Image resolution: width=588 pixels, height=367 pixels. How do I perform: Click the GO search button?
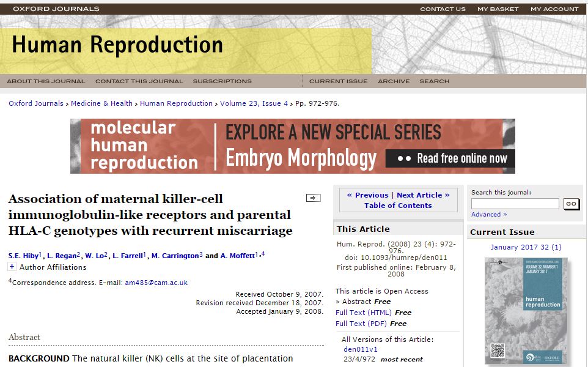click(x=571, y=204)
